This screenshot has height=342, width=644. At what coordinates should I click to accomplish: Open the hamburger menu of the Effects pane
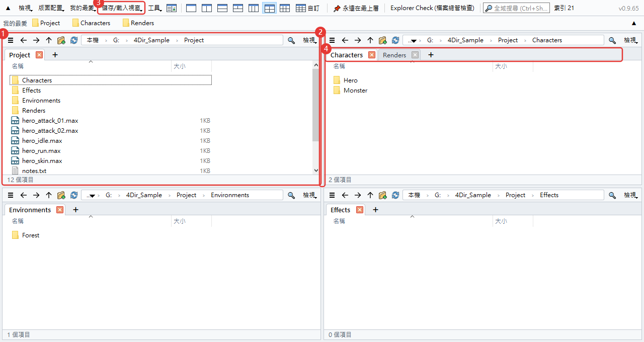332,195
